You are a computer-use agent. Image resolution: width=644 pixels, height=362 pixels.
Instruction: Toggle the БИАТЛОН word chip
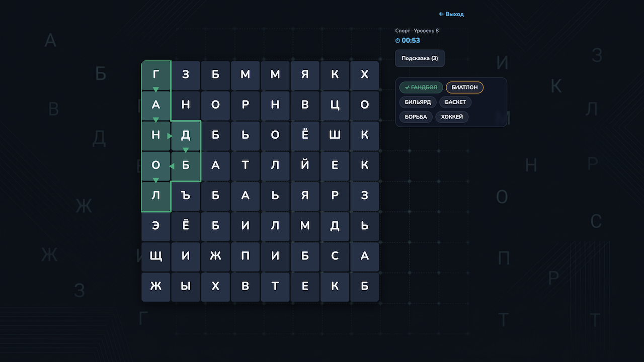464,87
